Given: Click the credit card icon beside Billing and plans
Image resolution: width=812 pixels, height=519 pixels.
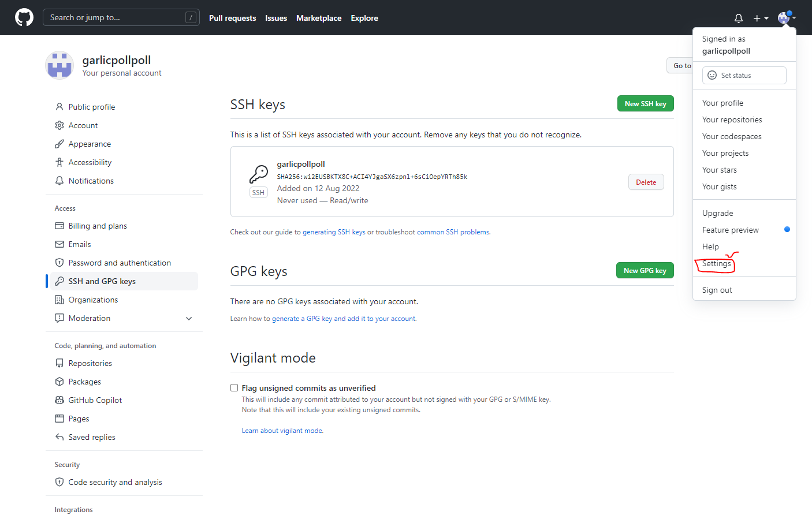Looking at the screenshot, I should 59,226.
